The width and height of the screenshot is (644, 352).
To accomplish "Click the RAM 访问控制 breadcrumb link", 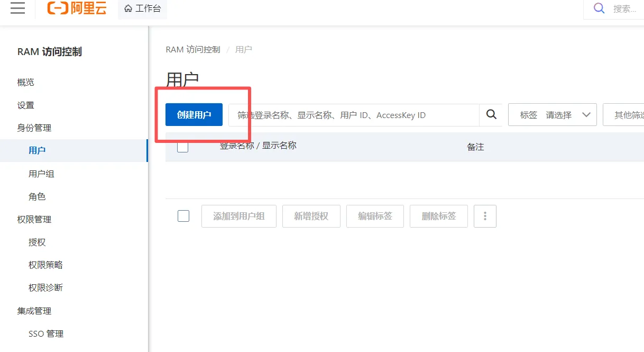I will [x=193, y=49].
